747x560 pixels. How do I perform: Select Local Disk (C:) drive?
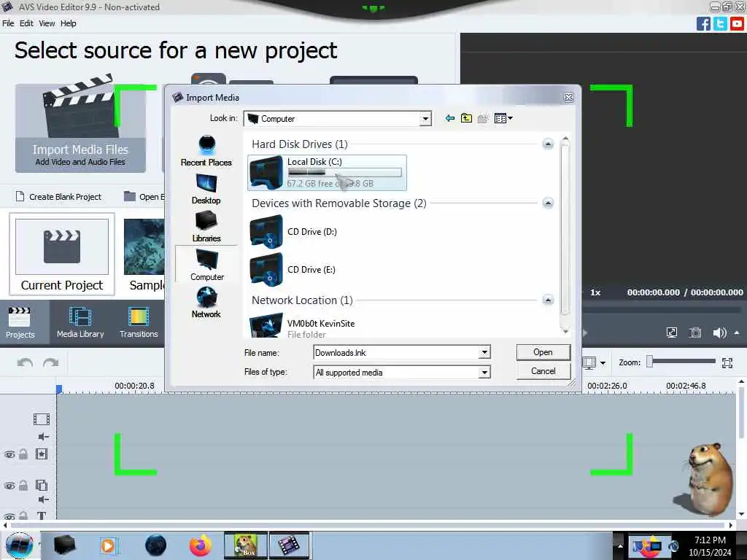point(328,172)
